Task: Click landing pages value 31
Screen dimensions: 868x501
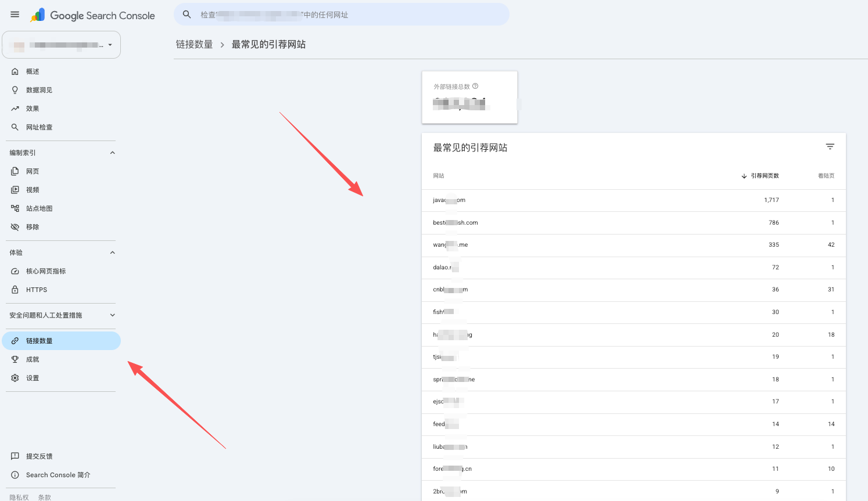Action: click(831, 290)
